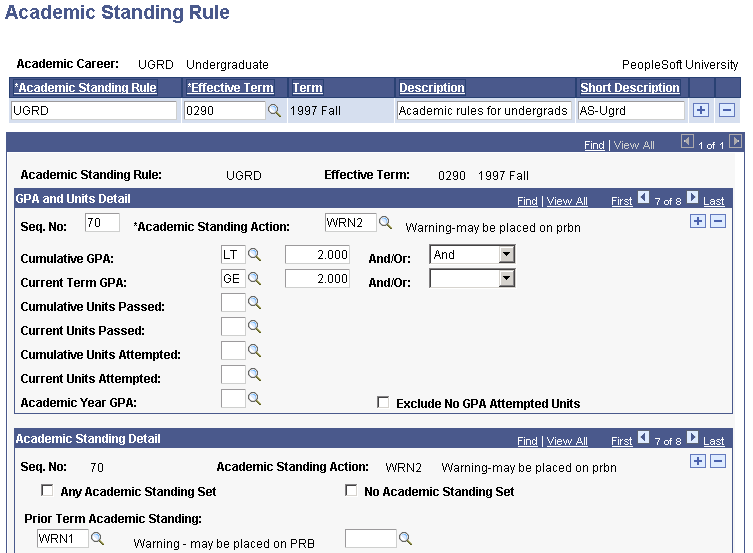Jump to First in Academic Standing Detail
Screen dimensions: 753x553
click(622, 441)
